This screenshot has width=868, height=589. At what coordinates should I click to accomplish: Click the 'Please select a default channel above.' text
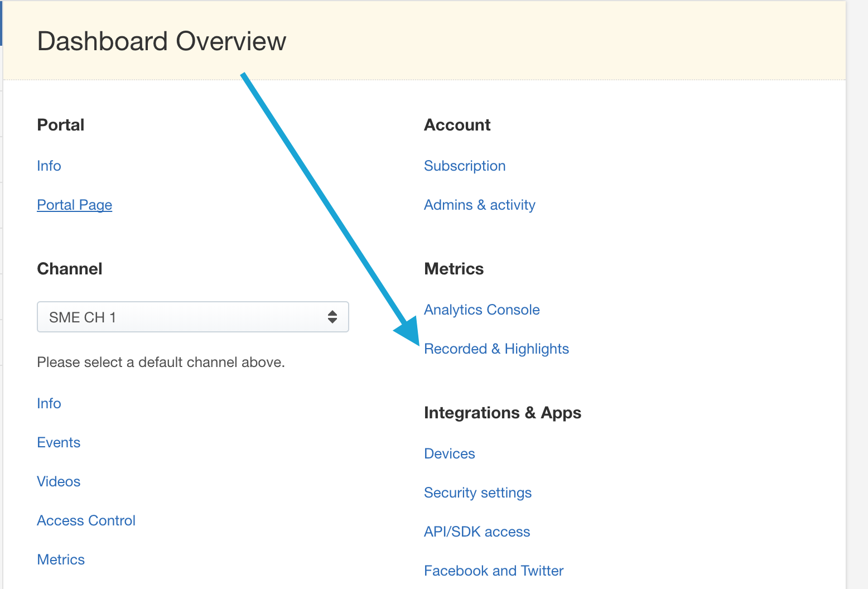pyautogui.click(x=161, y=362)
